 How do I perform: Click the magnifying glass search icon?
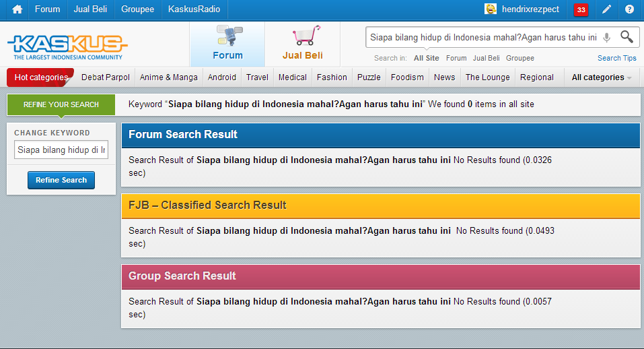pyautogui.click(x=627, y=37)
